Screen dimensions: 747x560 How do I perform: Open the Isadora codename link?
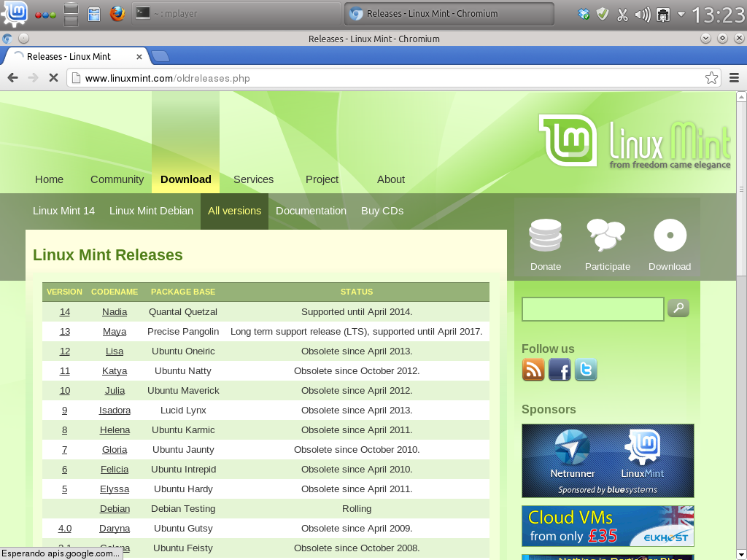pos(115,411)
